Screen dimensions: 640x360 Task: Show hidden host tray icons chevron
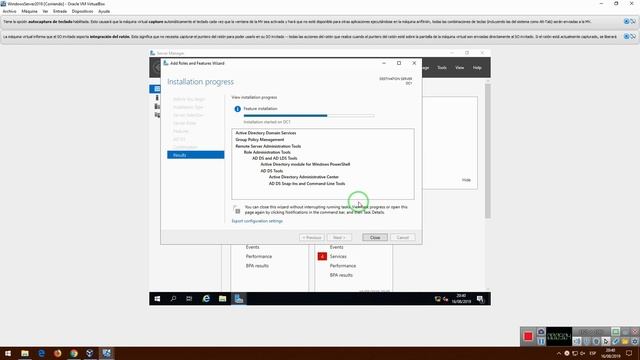click(559, 353)
